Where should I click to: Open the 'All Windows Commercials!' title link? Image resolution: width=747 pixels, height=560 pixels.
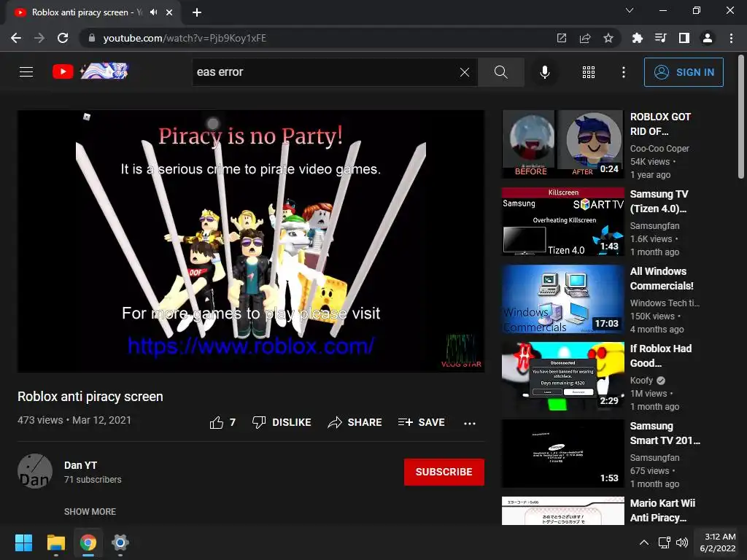click(x=662, y=279)
